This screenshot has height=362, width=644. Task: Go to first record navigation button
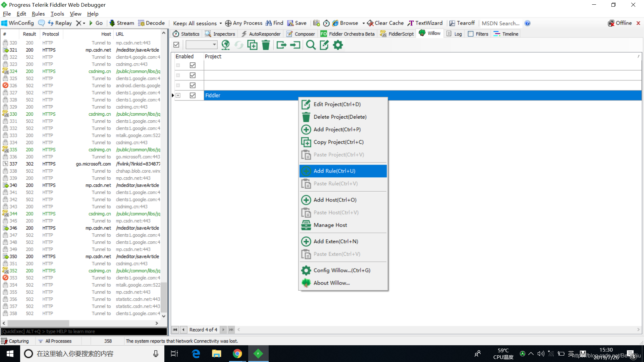click(175, 330)
